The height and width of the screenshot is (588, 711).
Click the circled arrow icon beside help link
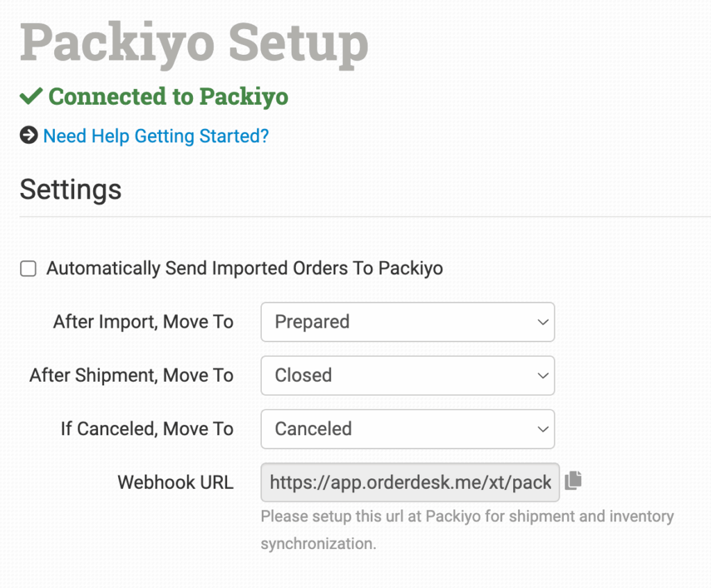click(x=28, y=135)
